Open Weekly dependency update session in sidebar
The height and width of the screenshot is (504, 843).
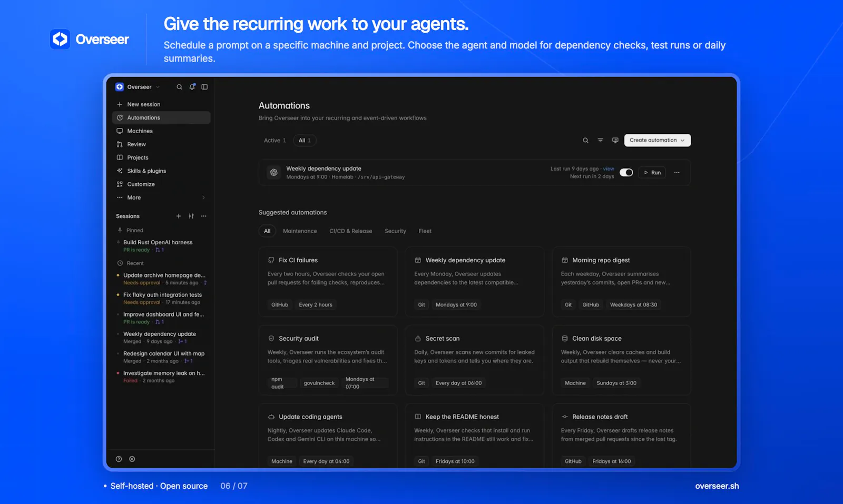point(161,338)
